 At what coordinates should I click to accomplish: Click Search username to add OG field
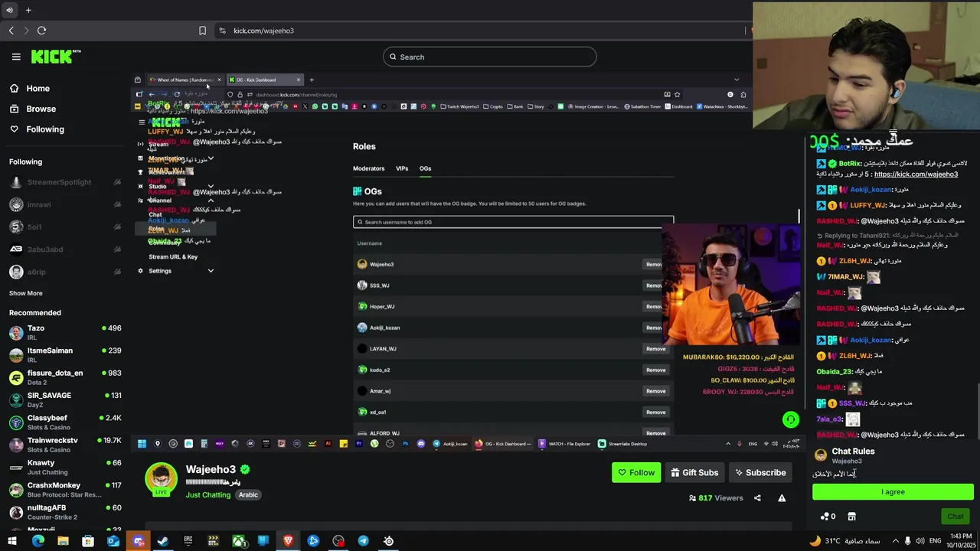(513, 222)
